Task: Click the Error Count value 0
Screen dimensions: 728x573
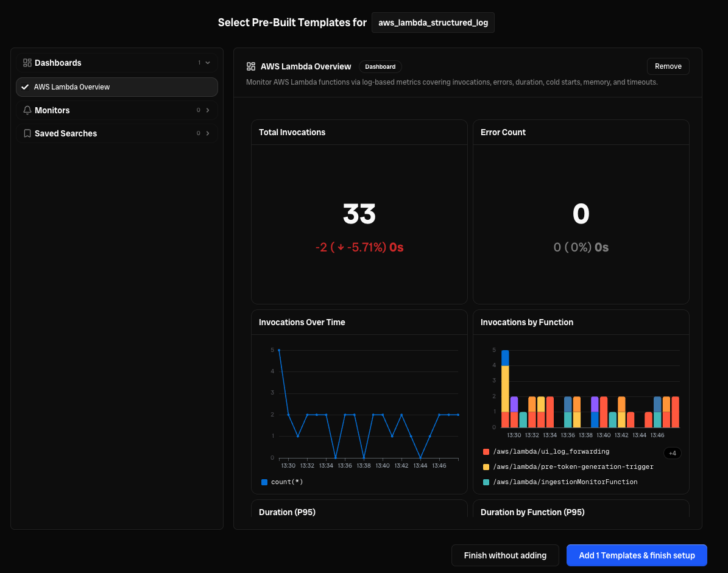Action: [x=581, y=214]
